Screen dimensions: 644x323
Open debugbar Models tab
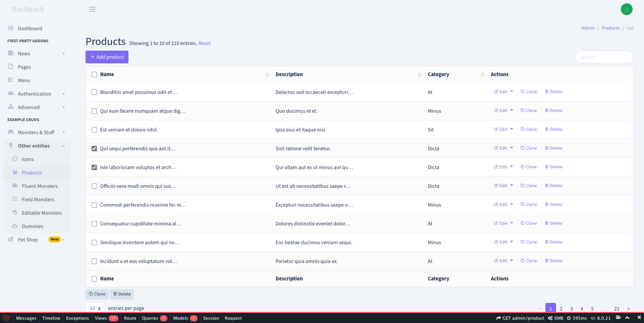[x=185, y=318]
